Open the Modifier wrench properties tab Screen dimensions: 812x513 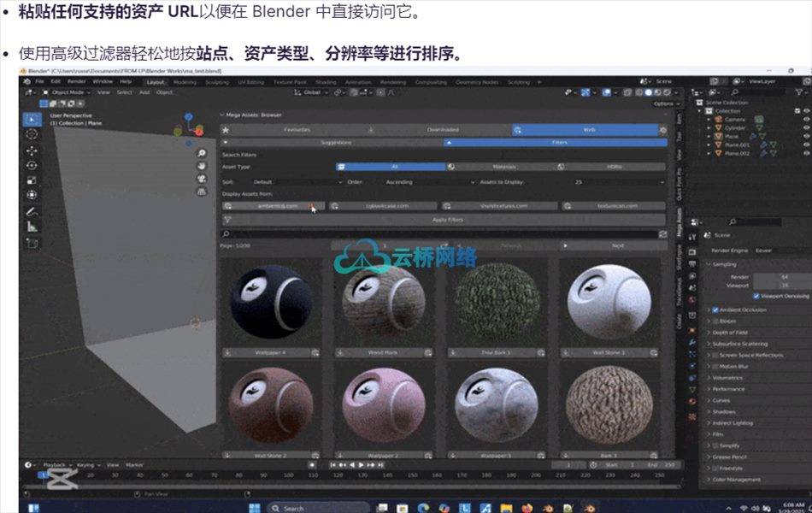[x=692, y=342]
